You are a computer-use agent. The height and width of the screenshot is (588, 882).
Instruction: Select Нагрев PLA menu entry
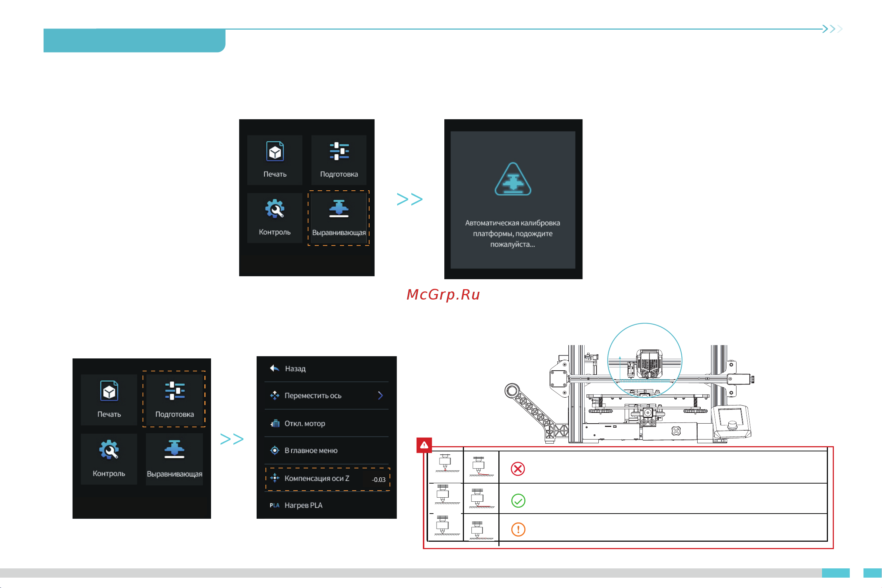[326, 505]
